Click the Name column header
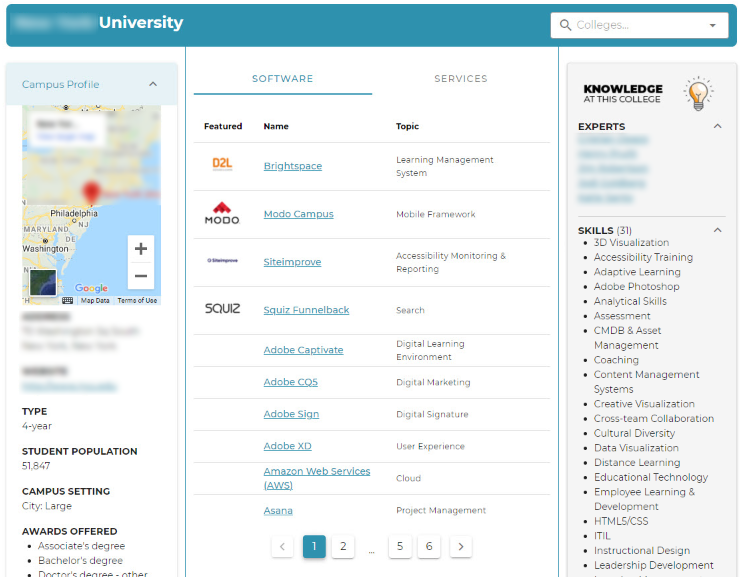The image size is (746, 577). (276, 126)
